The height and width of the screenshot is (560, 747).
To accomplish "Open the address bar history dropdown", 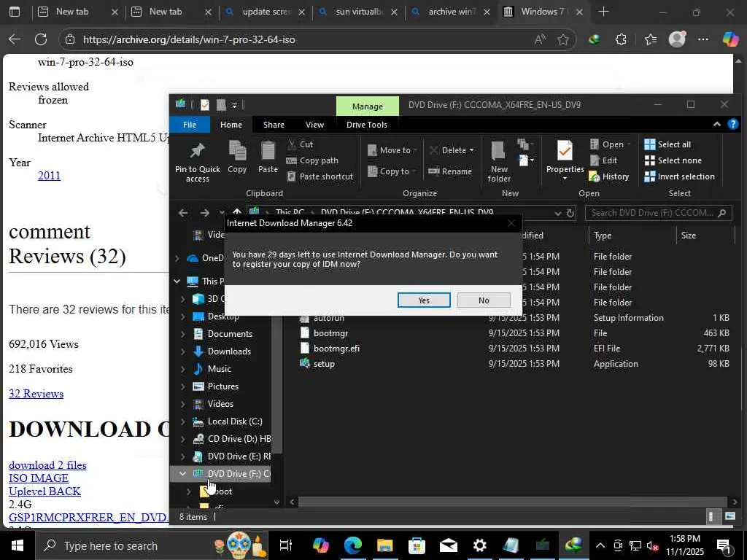I will pyautogui.click(x=558, y=214).
